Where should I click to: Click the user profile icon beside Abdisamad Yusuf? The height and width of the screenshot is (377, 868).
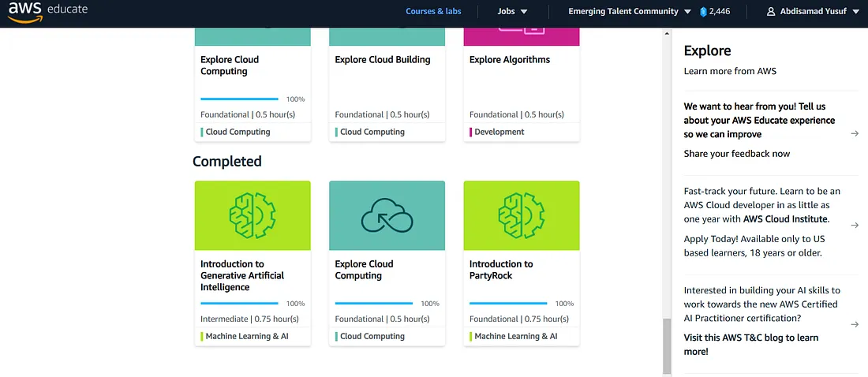[771, 12]
